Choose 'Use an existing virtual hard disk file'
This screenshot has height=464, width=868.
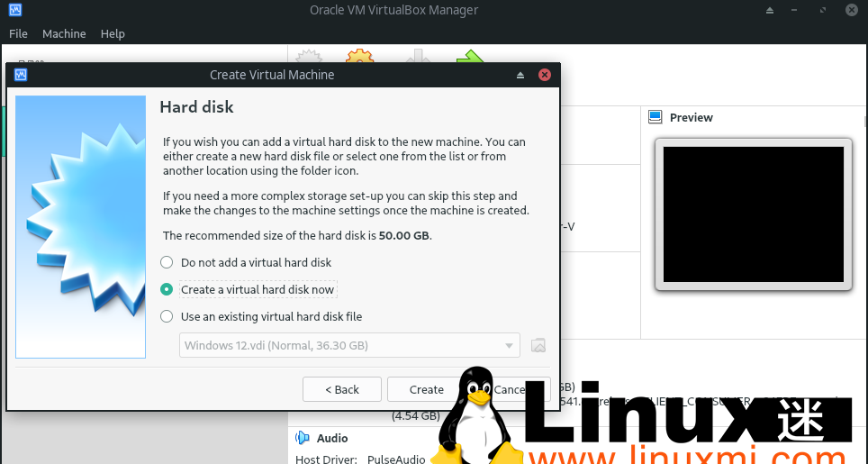(261, 317)
